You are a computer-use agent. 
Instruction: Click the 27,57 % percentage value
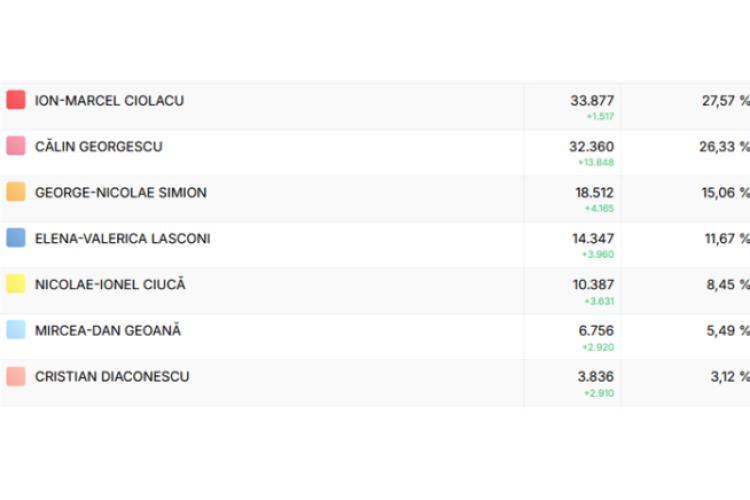pos(725,101)
